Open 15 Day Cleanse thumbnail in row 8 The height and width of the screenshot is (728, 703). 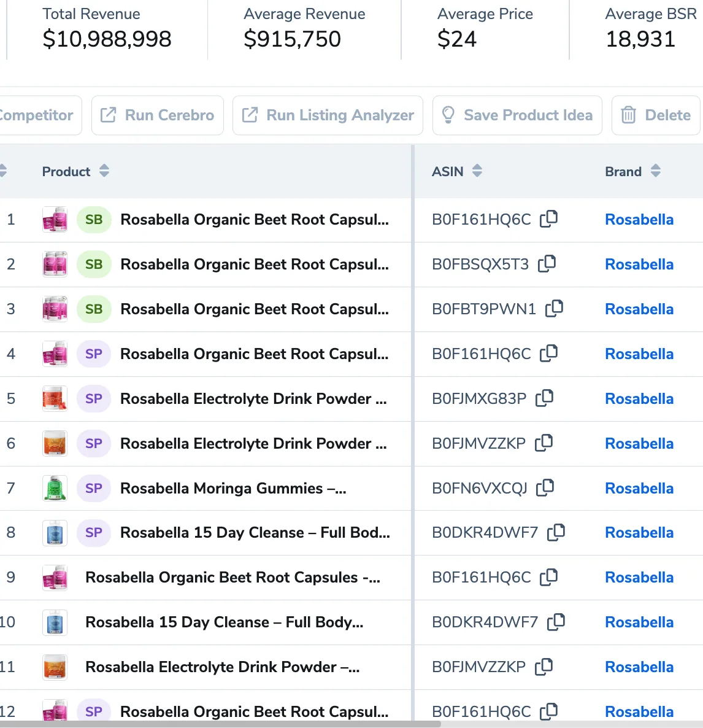[x=55, y=533]
